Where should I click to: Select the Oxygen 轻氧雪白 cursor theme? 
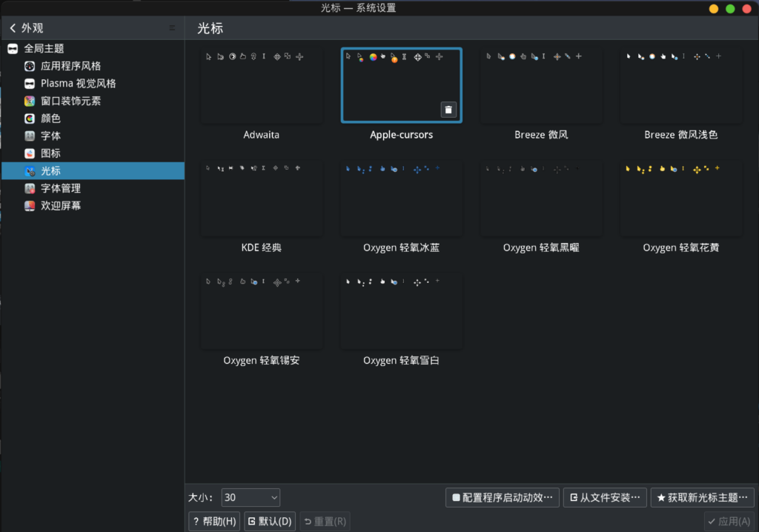click(401, 310)
